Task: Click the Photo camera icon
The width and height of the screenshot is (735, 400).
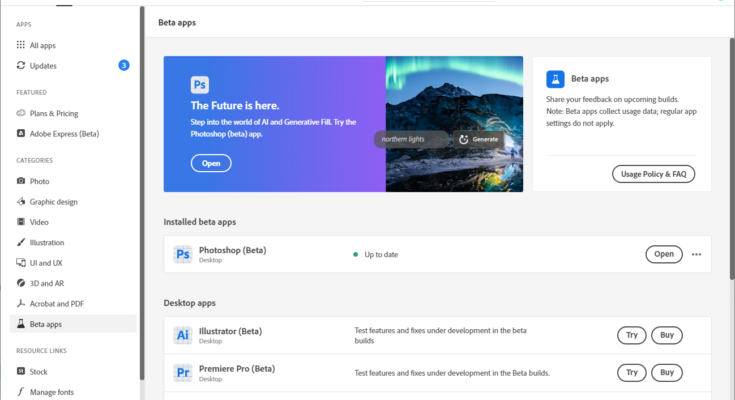Action: tap(21, 181)
